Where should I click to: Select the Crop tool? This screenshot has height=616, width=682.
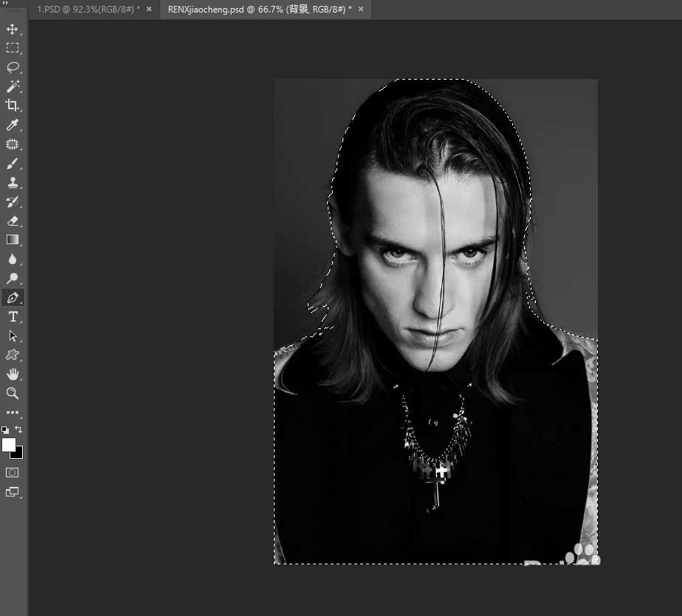12,105
